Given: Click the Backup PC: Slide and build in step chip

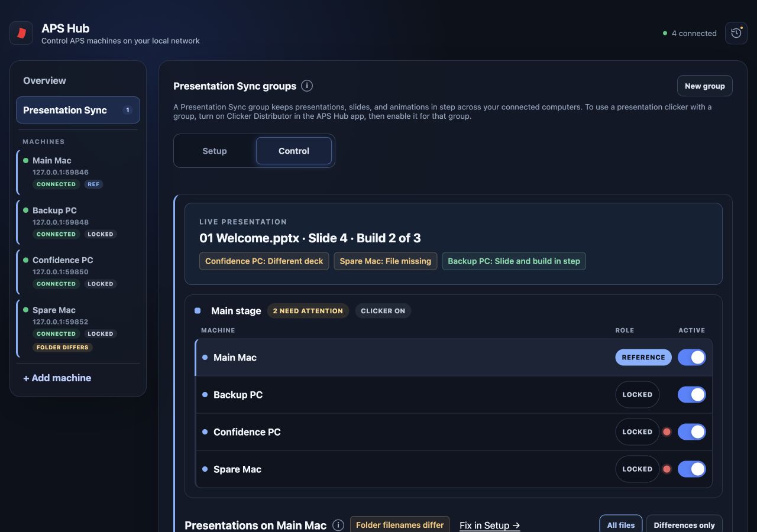Looking at the screenshot, I should tap(514, 261).
